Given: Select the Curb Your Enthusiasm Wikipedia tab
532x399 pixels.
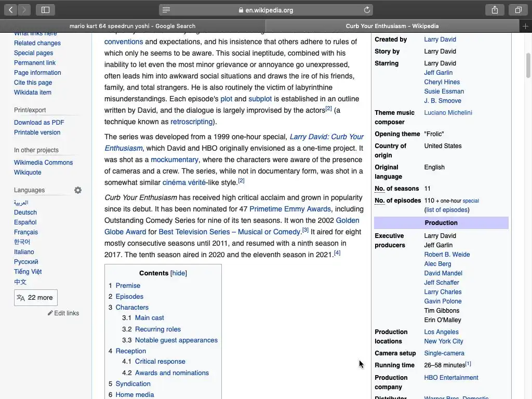Looking at the screenshot, I should [x=392, y=26].
